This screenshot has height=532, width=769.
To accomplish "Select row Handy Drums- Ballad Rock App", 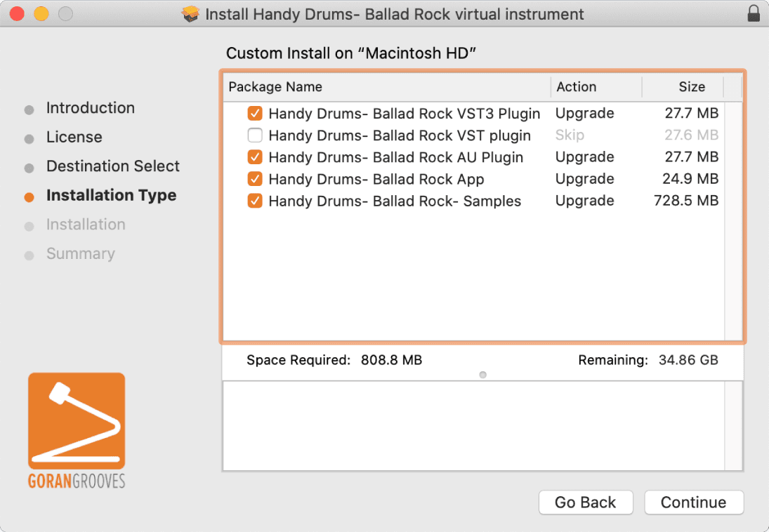I will (474, 179).
